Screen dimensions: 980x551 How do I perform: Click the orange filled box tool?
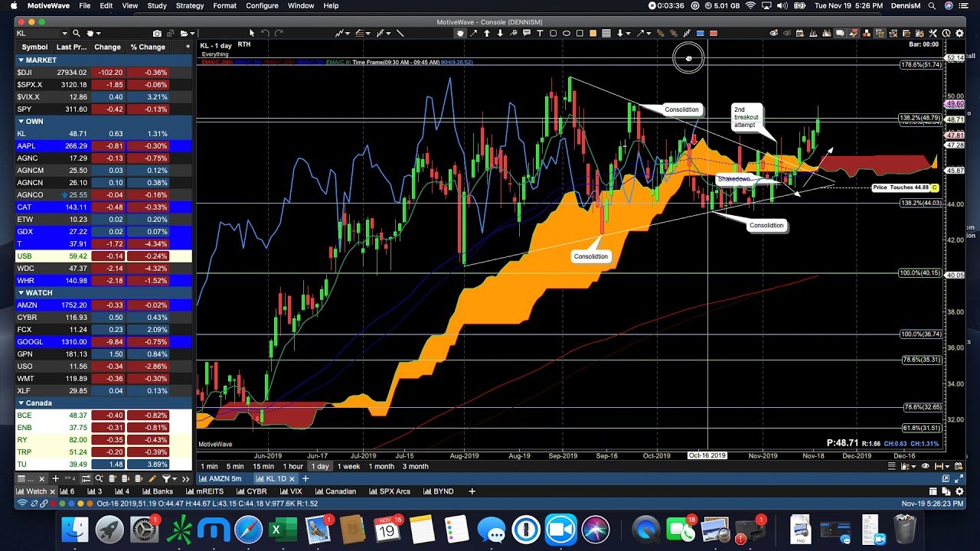point(593,33)
